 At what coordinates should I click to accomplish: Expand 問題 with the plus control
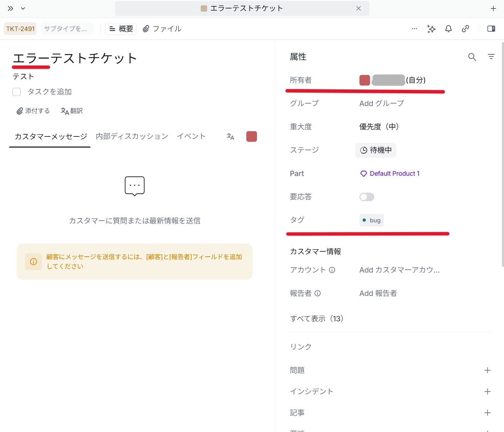coord(488,370)
